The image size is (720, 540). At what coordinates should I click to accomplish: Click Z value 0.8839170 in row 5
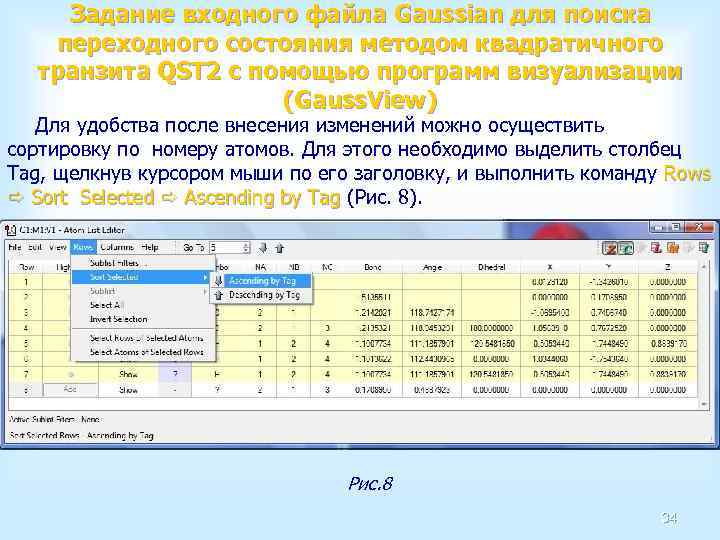point(669,343)
